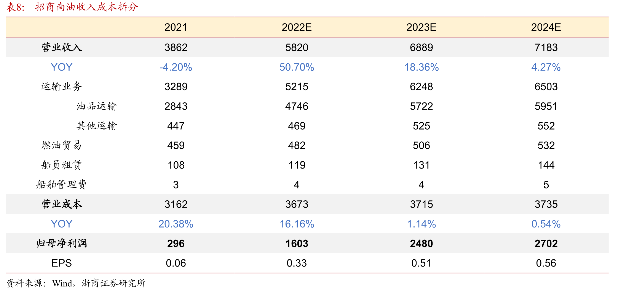The width and height of the screenshot is (644, 292).
Task: Select the EPS value 0.33
Action: click(297, 263)
